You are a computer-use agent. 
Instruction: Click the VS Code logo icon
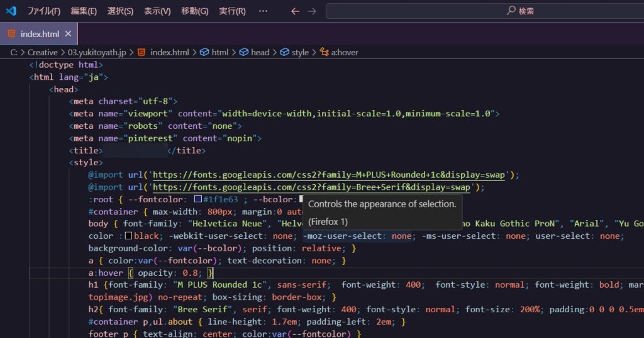click(x=11, y=11)
